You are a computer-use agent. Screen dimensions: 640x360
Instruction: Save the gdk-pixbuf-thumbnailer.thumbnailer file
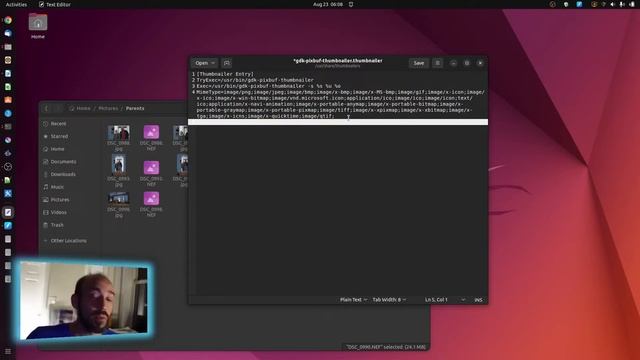tap(419, 63)
